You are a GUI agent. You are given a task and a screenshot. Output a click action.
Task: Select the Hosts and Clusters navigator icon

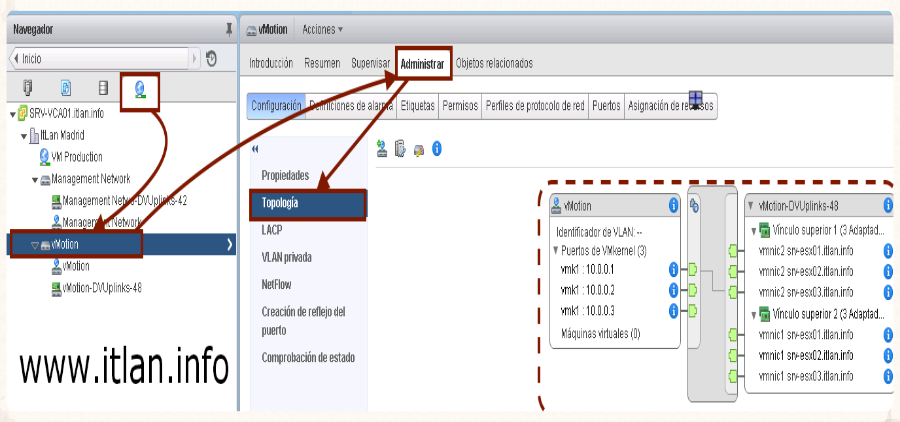point(28,88)
